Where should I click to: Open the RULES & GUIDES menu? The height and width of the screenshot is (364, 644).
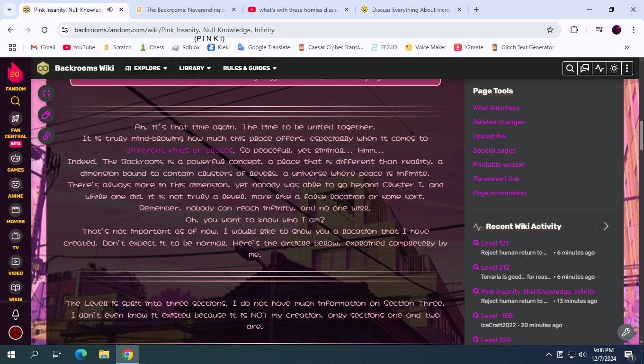point(247,68)
